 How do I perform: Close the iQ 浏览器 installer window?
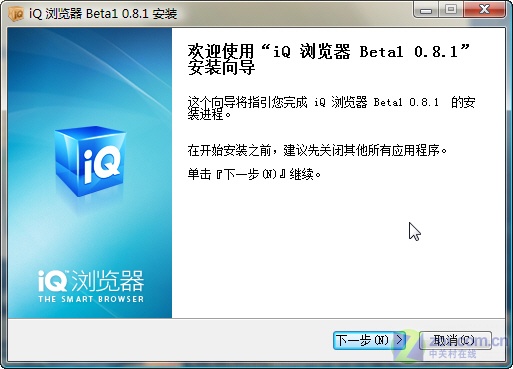(485, 10)
